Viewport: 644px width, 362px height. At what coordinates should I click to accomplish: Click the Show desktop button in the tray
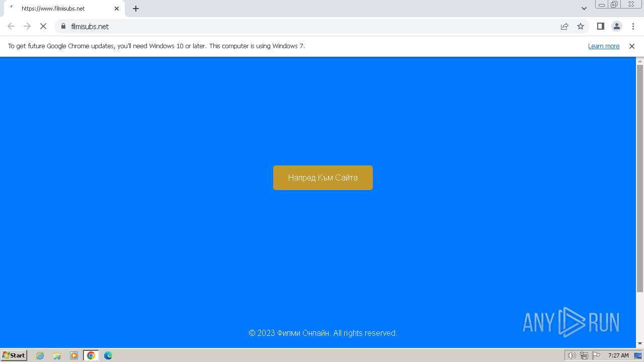coord(638,355)
